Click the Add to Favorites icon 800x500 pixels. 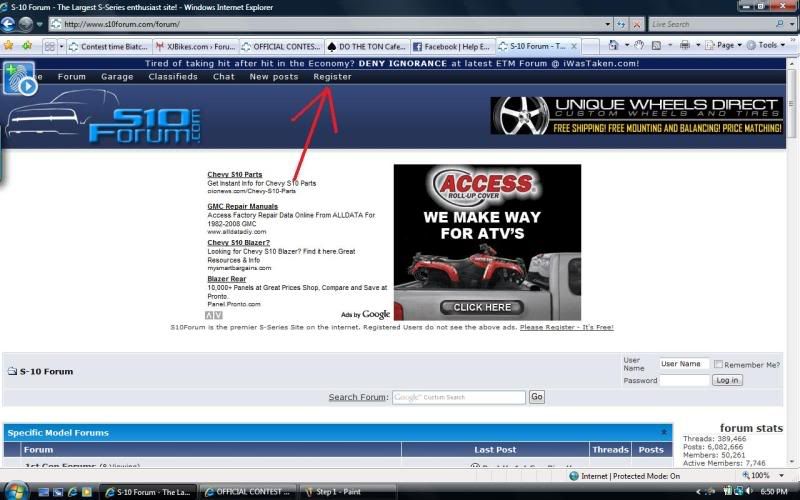pos(27,45)
